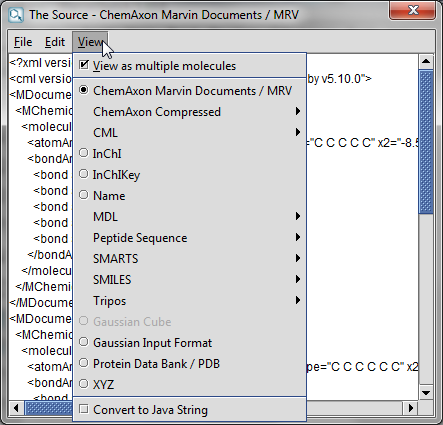Expand the CML submenu
This screenshot has height=425, width=443.
(189, 133)
